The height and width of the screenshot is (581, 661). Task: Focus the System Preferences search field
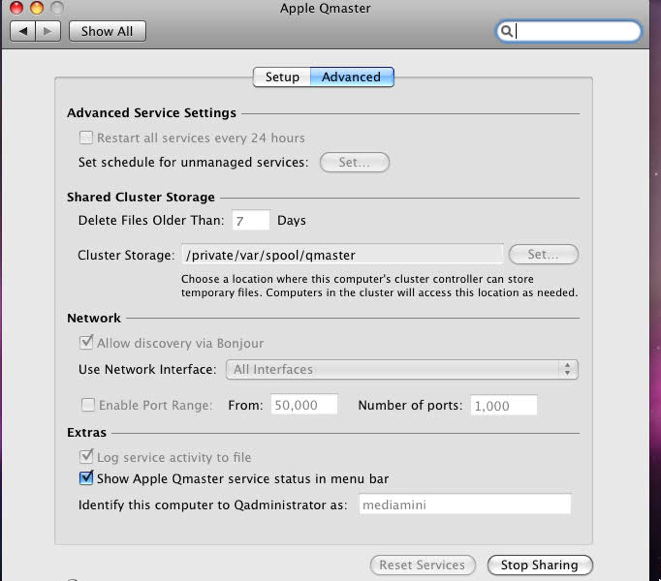coord(569,31)
